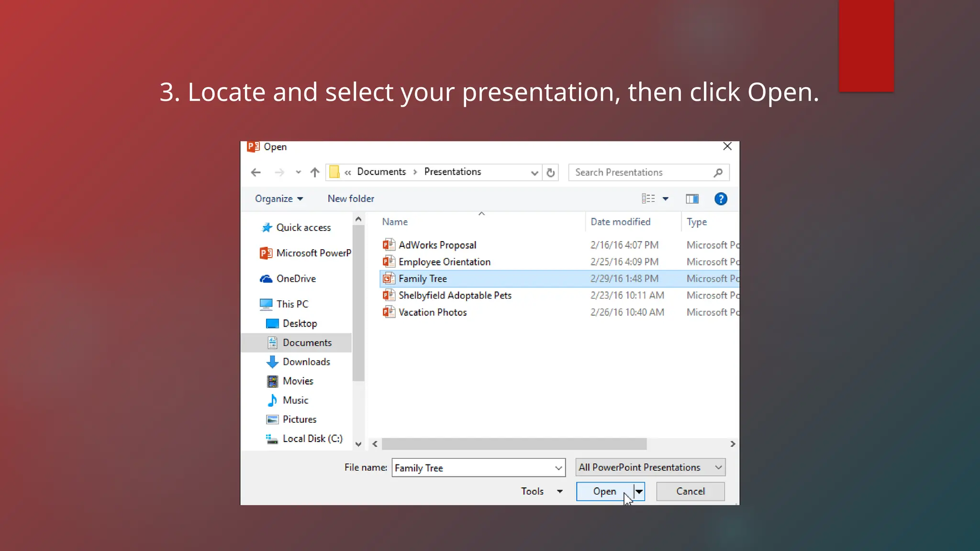
Task: Open the recent locations dropdown arrow
Action: click(298, 172)
